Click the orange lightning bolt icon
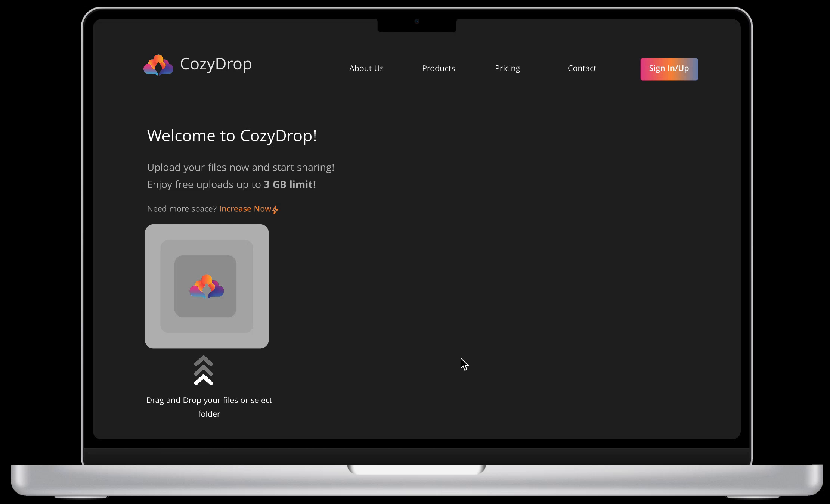 pos(275,210)
